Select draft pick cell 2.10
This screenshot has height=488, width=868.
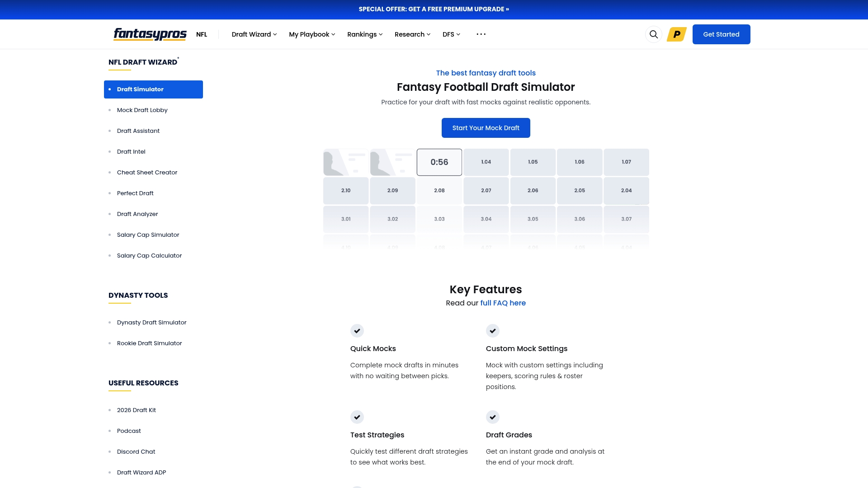point(346,191)
